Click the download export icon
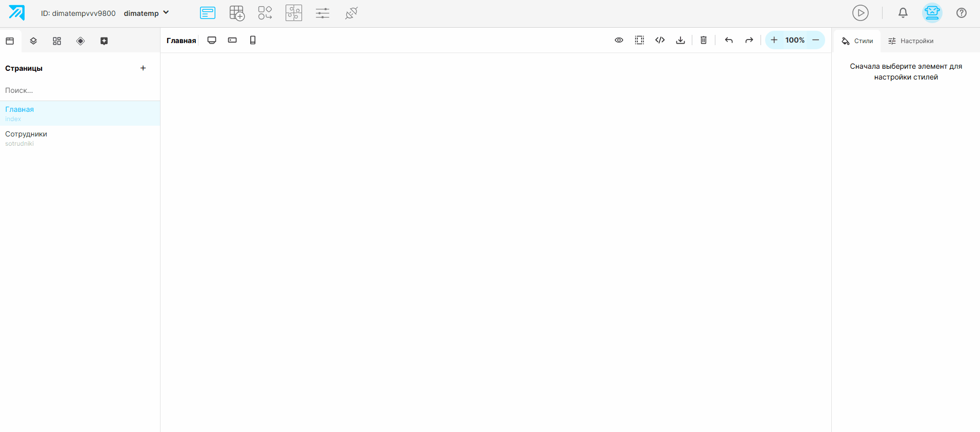980x432 pixels. [x=681, y=40]
